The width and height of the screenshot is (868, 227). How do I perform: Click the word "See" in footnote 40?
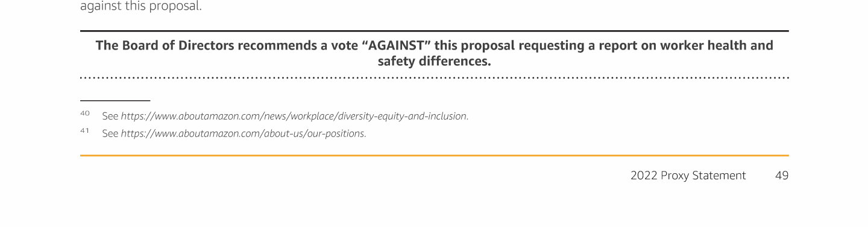coord(110,116)
